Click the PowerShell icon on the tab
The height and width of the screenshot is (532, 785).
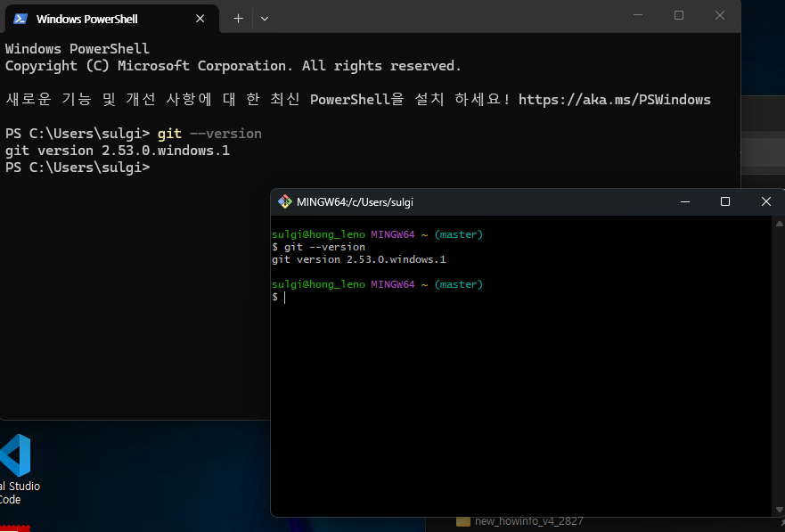pos(20,19)
